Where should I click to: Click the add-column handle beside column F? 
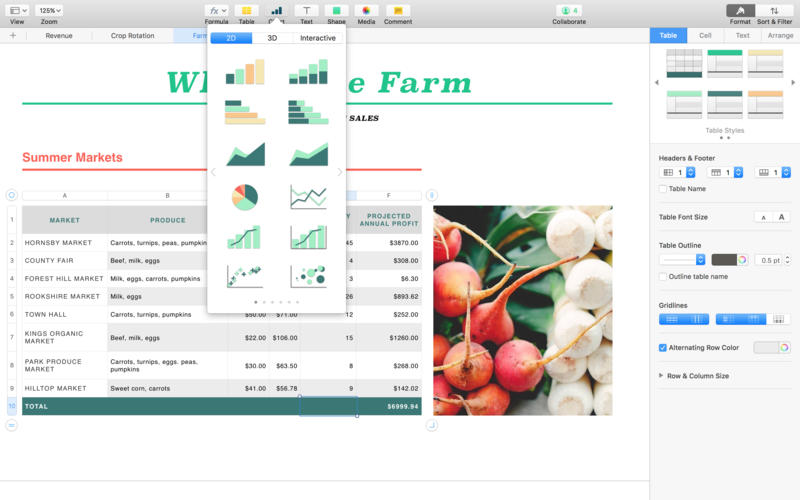[432, 195]
